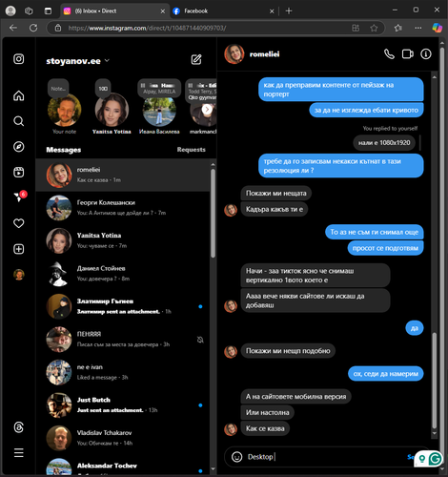The height and width of the screenshot is (477, 448).
Task: Open the chat with ne e ivan
Action: (x=123, y=372)
